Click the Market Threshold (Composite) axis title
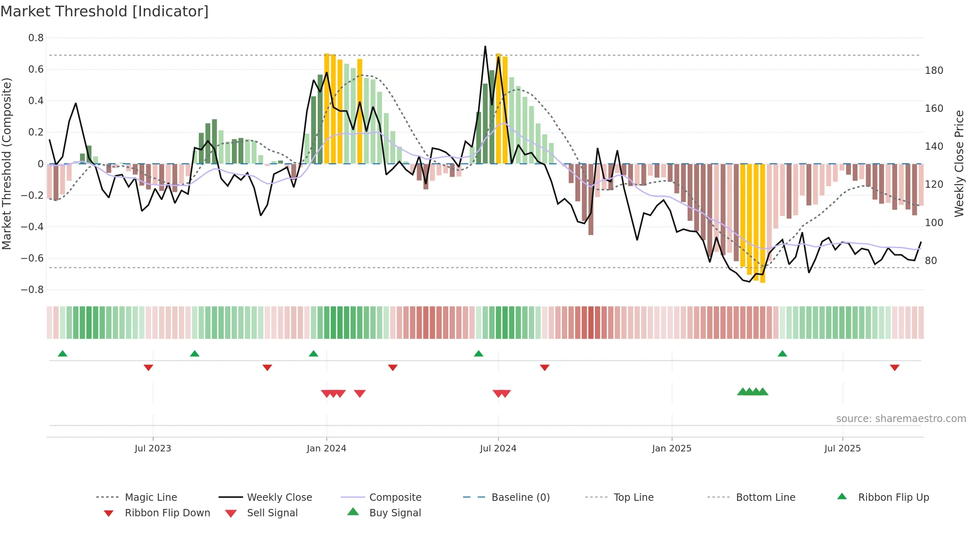The width and height of the screenshot is (980, 551). click(x=7, y=164)
